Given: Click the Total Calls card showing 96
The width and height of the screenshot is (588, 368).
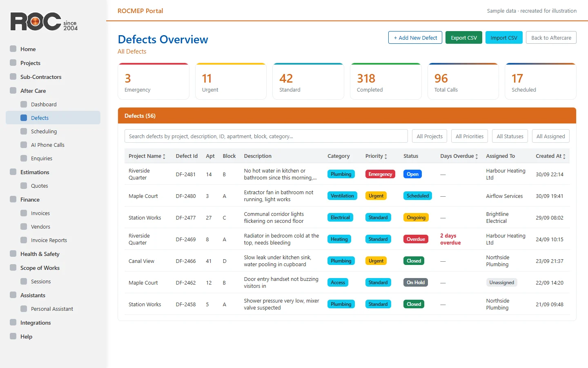Looking at the screenshot, I should pos(463,81).
